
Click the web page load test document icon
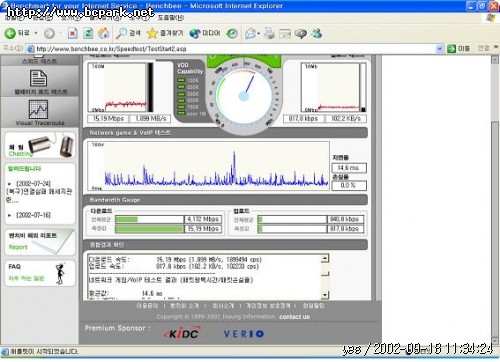[39, 79]
